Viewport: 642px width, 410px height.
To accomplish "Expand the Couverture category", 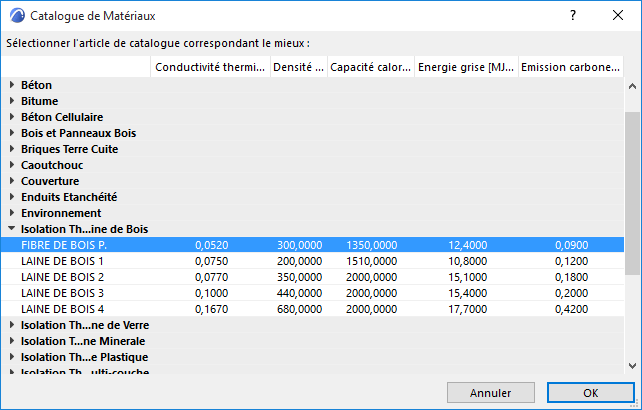I will coord(12,181).
